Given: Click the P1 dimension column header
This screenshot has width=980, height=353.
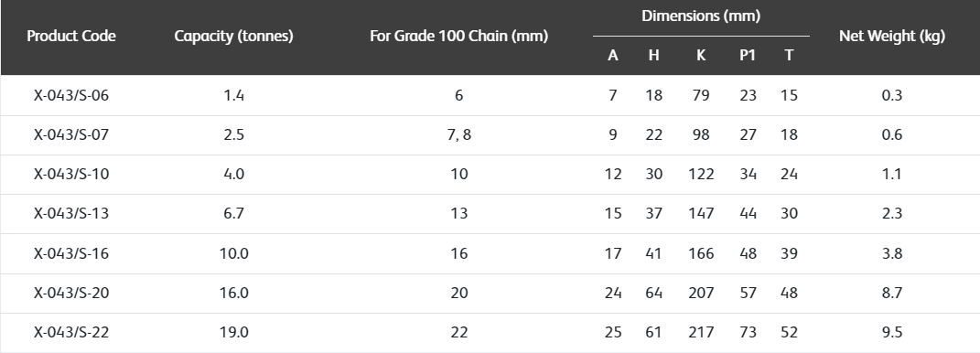Looking at the screenshot, I should coord(748,56).
